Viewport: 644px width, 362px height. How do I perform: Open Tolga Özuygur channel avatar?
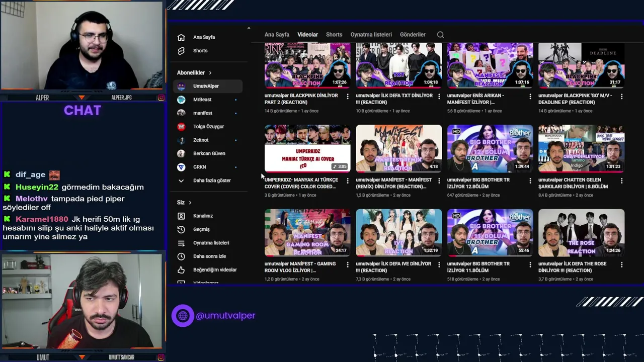pos(181,127)
